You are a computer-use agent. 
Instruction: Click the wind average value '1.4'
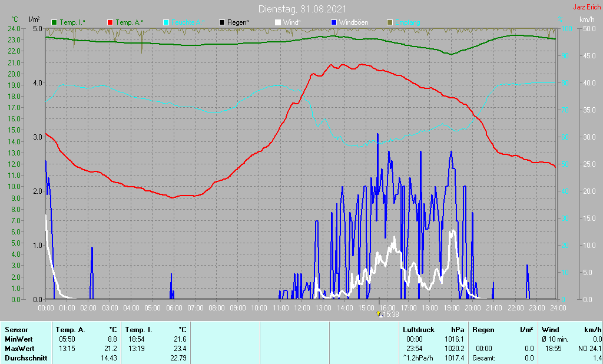click(x=597, y=358)
